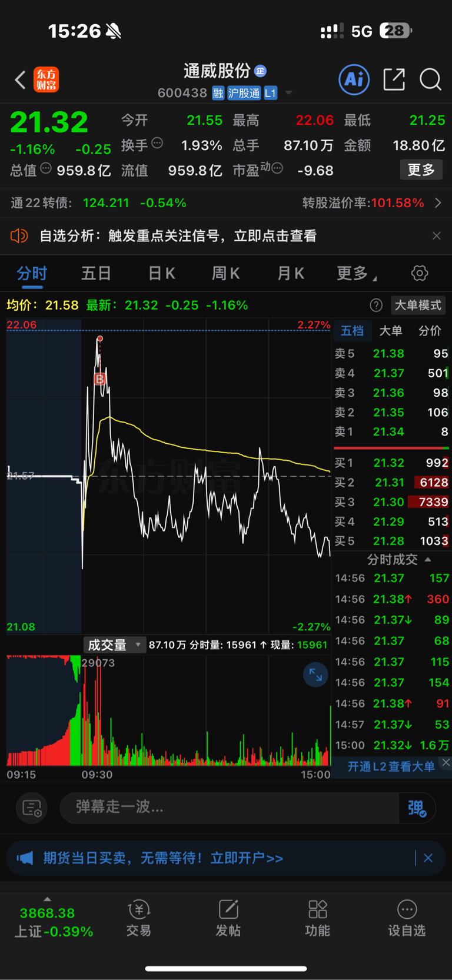The height and width of the screenshot is (980, 452).
Task: Tap 卖5 price 21.38 row
Action: pos(391,354)
